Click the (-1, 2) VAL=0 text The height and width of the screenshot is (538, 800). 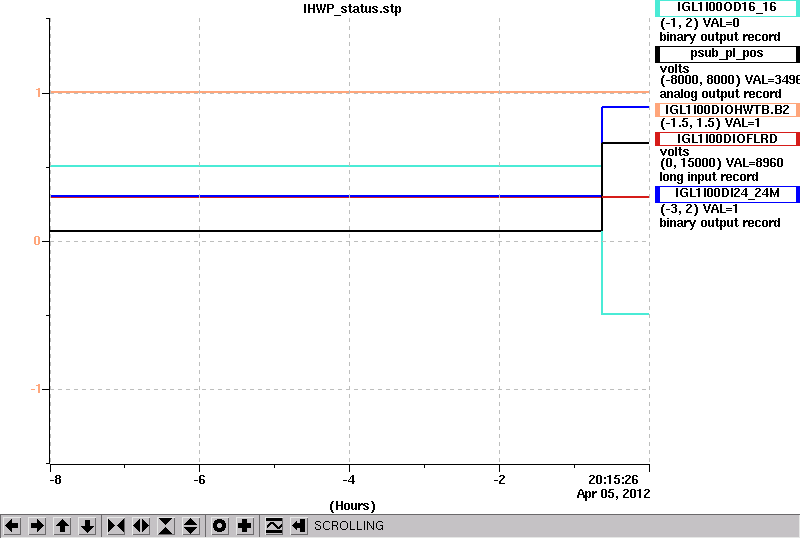[x=699, y=23]
